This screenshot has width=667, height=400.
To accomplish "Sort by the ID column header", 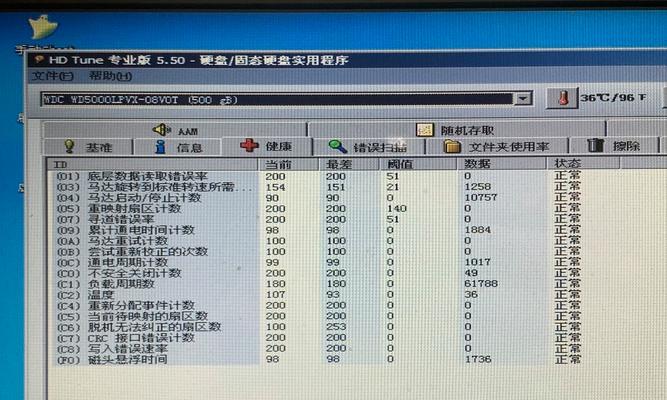I will [x=152, y=164].
